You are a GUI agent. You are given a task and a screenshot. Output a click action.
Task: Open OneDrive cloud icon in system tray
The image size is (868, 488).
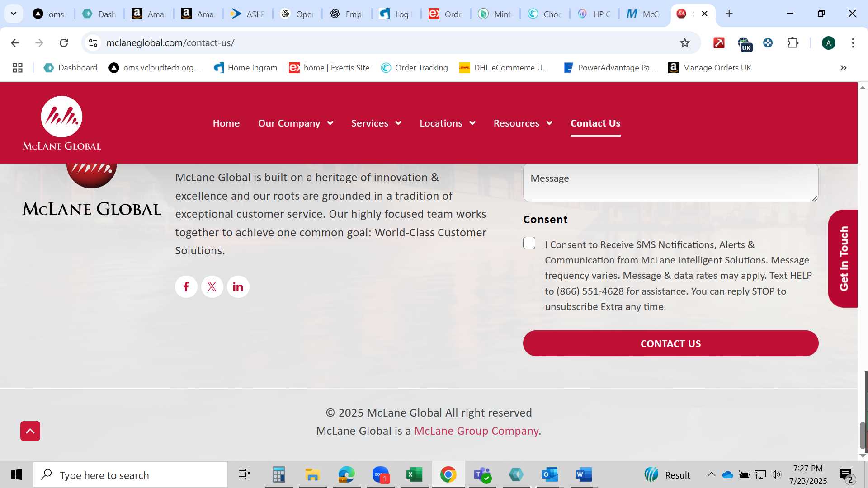[727, 474]
